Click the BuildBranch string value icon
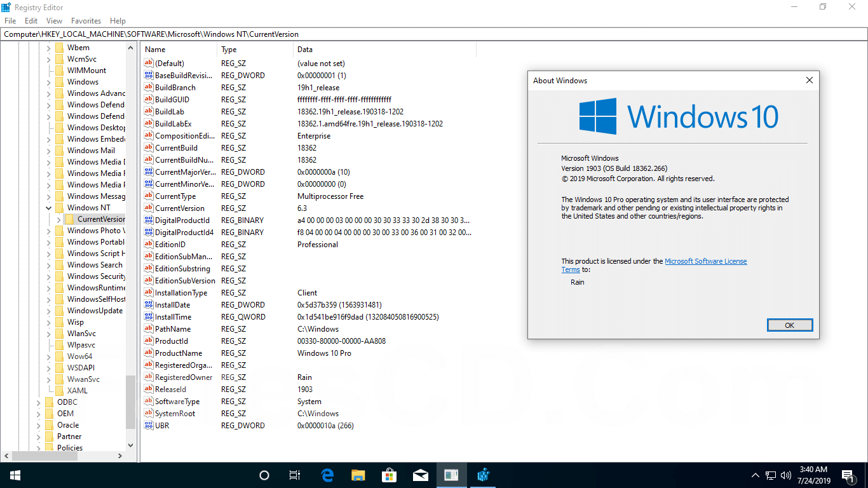 (x=149, y=88)
